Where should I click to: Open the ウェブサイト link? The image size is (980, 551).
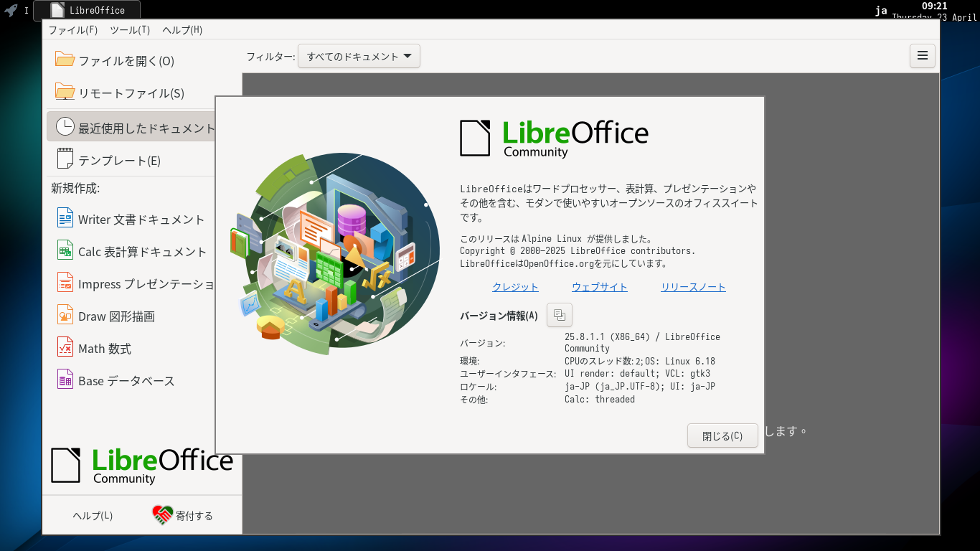point(600,287)
